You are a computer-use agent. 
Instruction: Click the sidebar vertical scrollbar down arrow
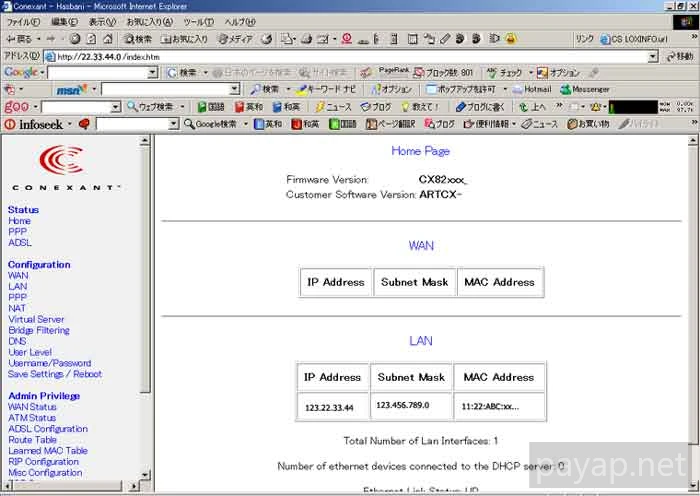[x=145, y=474]
